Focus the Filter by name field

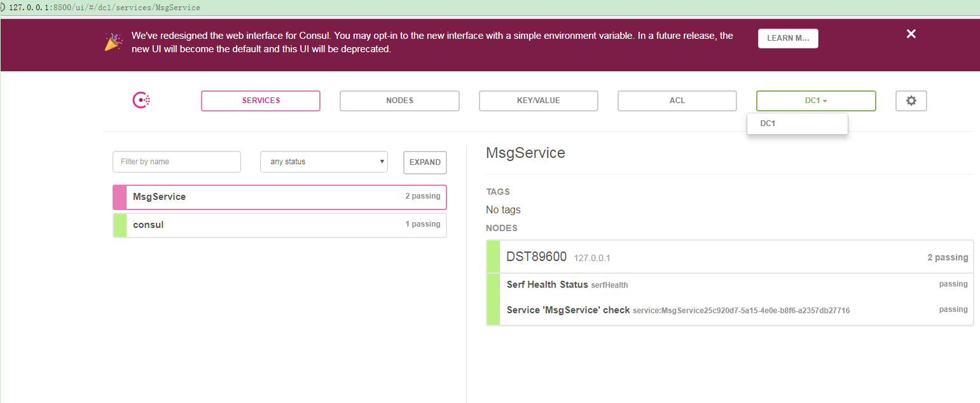(x=177, y=162)
